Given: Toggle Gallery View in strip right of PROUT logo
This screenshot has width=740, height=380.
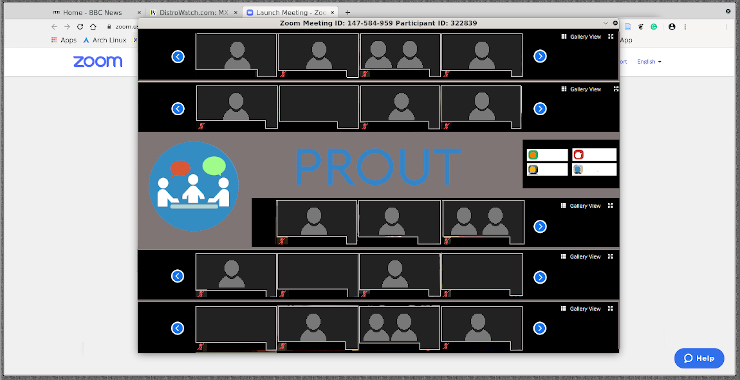Looking at the screenshot, I should (x=581, y=206).
